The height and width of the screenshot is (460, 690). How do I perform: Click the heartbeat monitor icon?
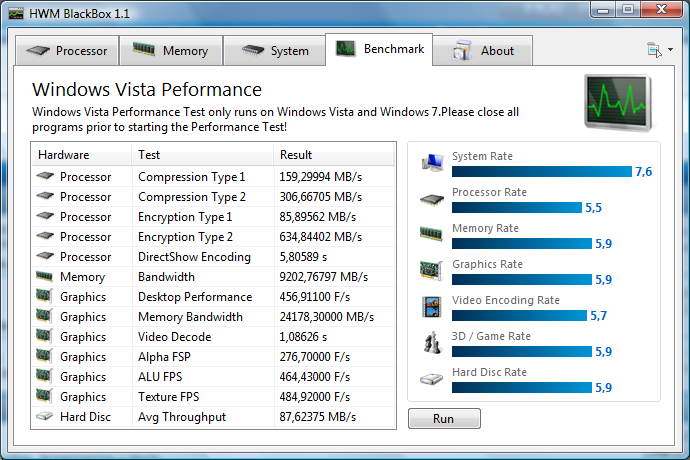pyautogui.click(x=618, y=103)
